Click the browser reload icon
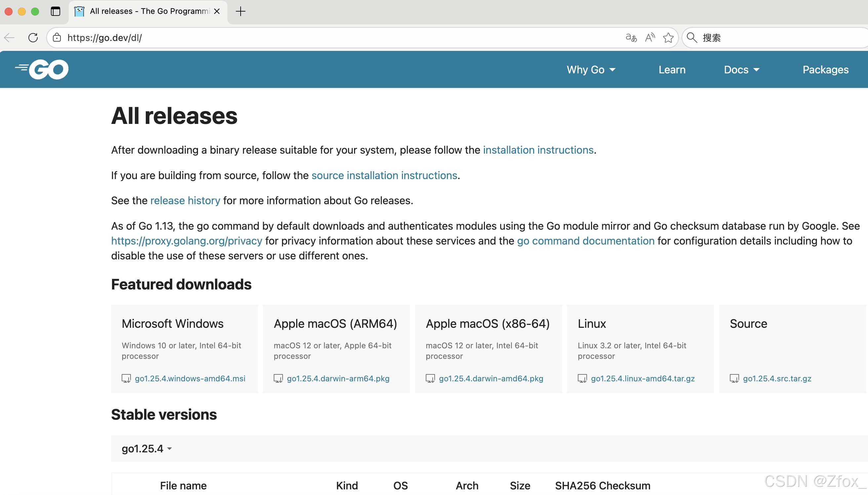Screen dimensions: 868x495 pos(33,38)
